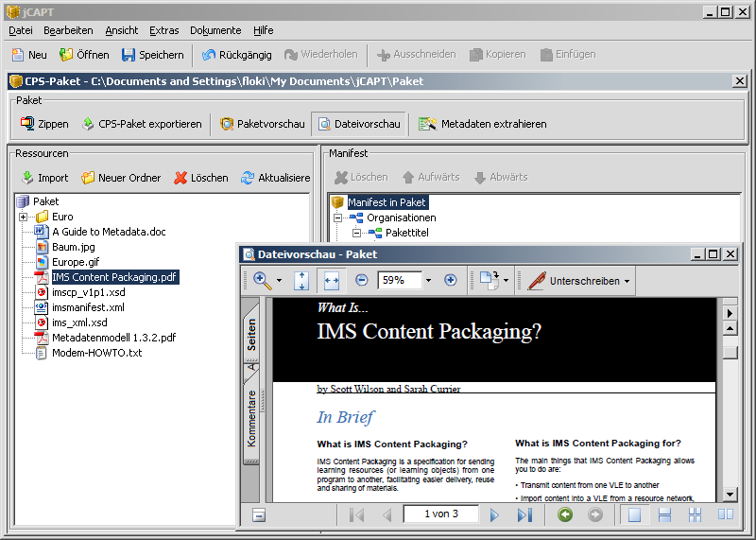Click PDF vertical scrollbar thumb

click(730, 353)
